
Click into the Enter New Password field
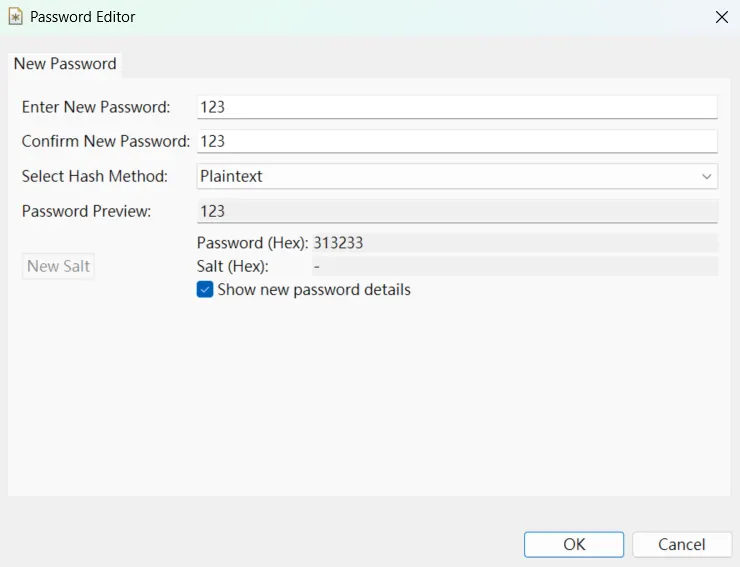pos(457,107)
